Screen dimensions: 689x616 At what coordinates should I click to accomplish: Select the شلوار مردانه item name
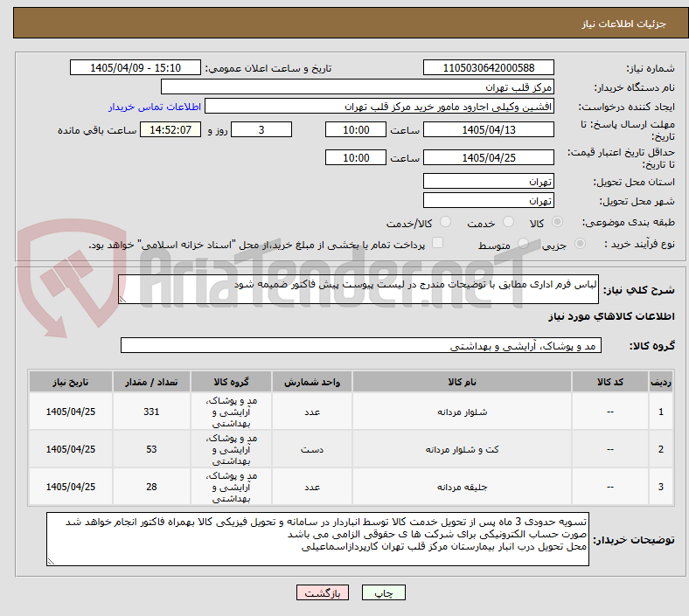click(462, 412)
